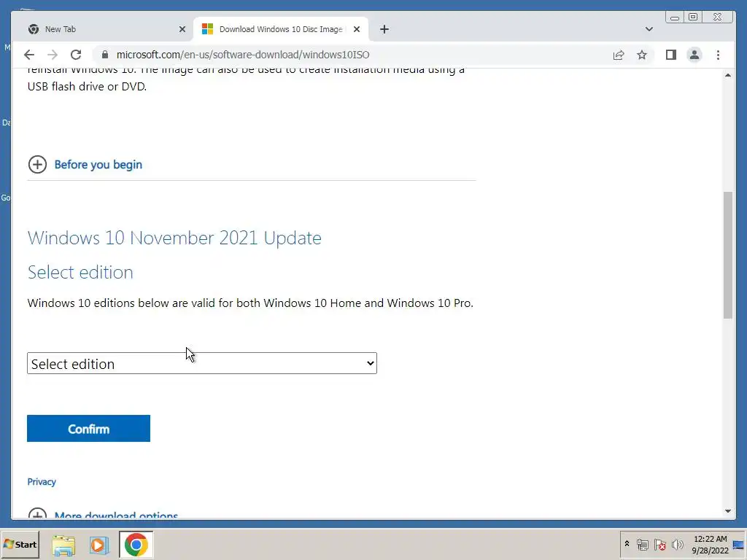747x560 pixels.
Task: Open the network tray icon
Action: pyautogui.click(x=643, y=544)
